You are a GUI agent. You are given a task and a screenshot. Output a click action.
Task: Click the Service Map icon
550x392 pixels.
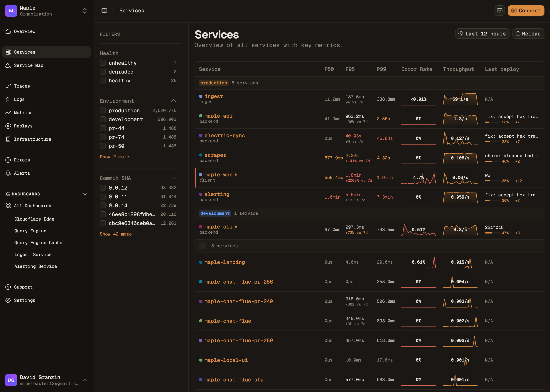pyautogui.click(x=8, y=65)
